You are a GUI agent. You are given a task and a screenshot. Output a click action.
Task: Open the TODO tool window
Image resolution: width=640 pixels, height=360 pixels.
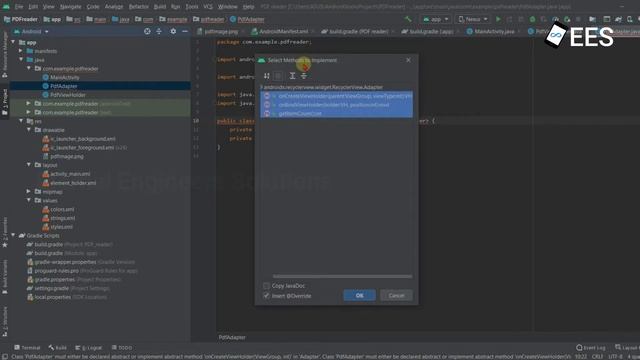[x=122, y=348]
